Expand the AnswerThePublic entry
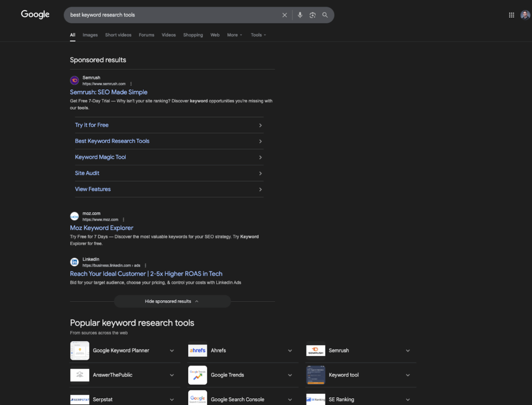Screen dimensions: 532x405 (171, 375)
